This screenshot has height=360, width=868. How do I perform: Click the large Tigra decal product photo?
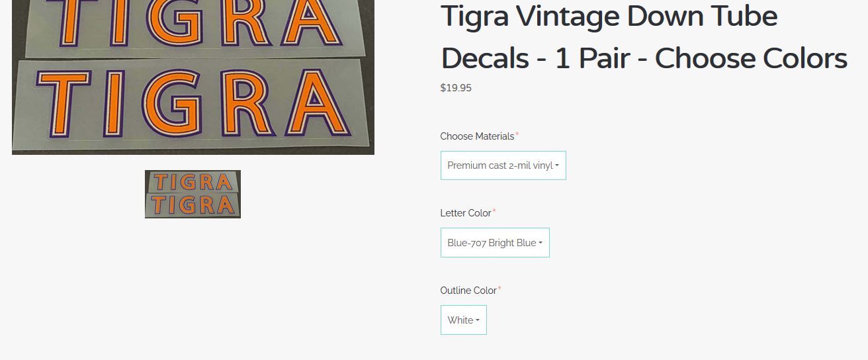point(193,77)
